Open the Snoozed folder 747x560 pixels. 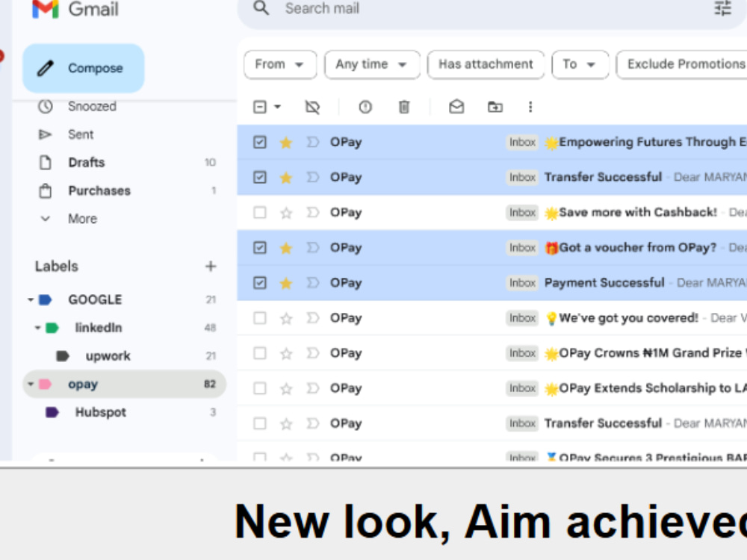92,106
